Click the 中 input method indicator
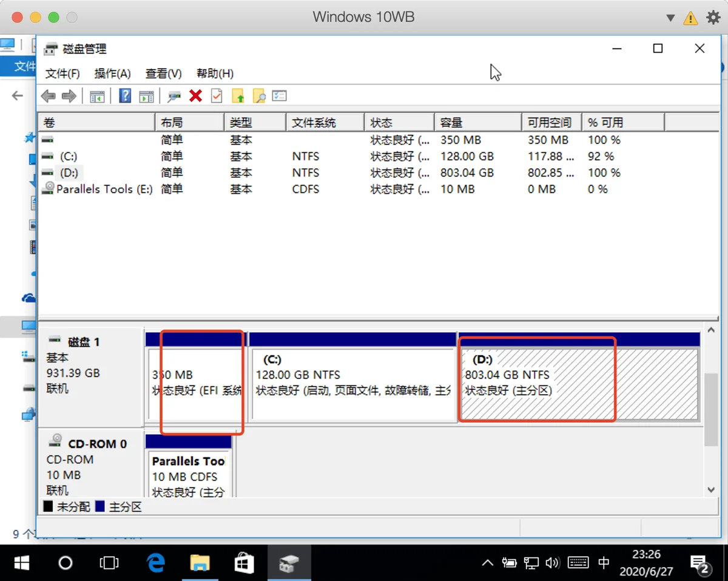Image resolution: width=728 pixels, height=581 pixels. point(604,563)
